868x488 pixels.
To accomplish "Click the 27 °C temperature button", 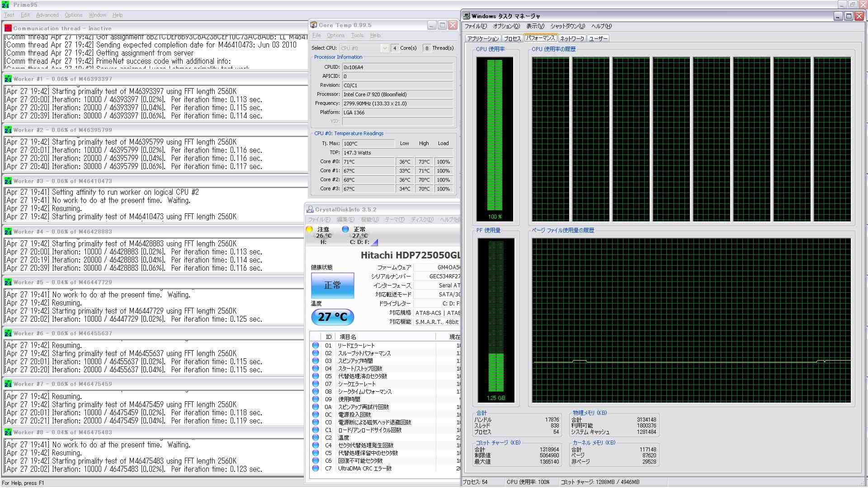I will pos(332,317).
